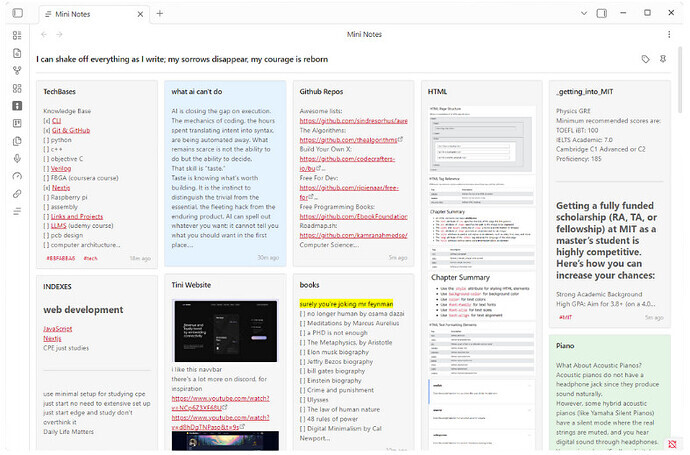Open the JavaScript link under INDEXES

pyautogui.click(x=58, y=327)
